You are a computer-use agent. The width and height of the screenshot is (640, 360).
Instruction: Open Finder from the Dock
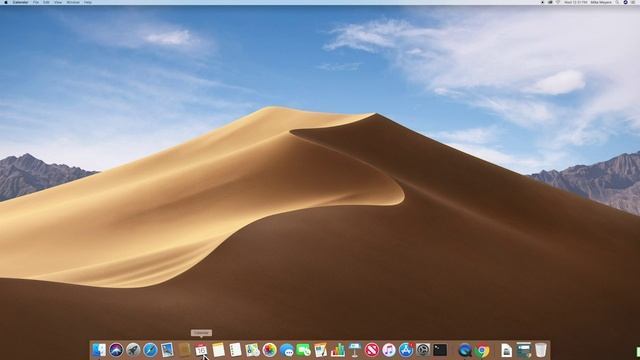[x=99, y=350]
